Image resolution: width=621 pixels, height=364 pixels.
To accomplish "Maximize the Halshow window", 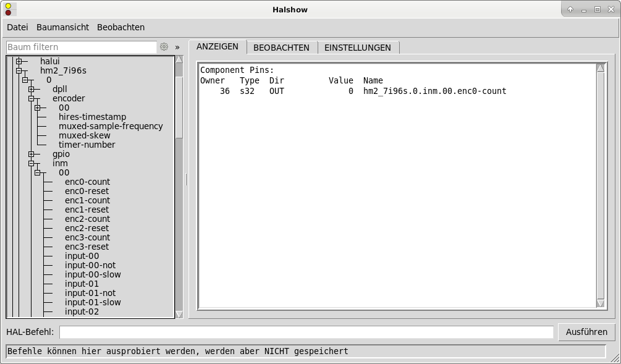I will (598, 9).
